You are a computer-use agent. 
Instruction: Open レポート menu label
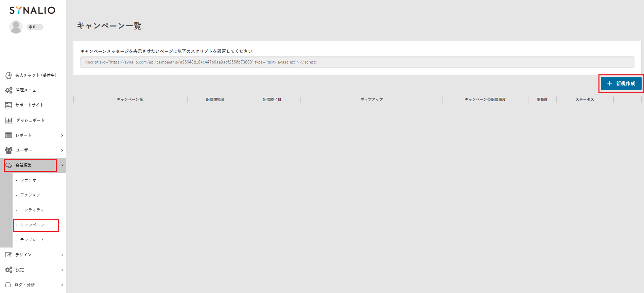tap(23, 135)
